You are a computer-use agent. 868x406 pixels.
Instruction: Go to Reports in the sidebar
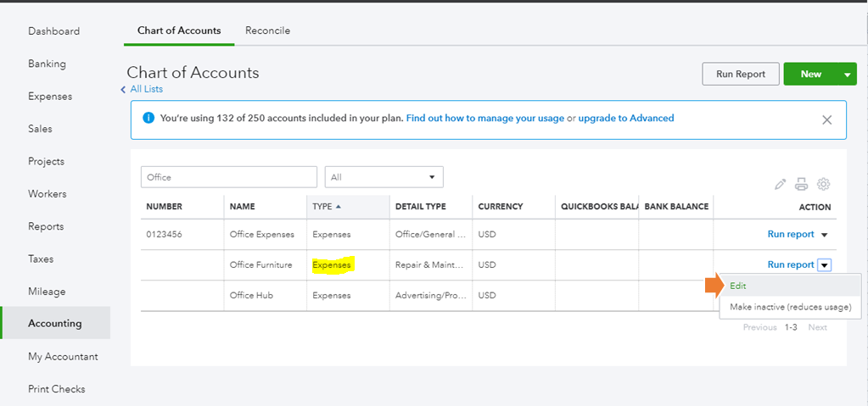pyautogui.click(x=46, y=227)
